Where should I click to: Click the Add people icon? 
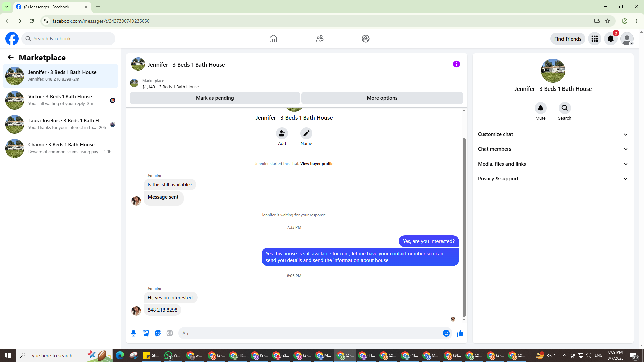[x=282, y=133]
